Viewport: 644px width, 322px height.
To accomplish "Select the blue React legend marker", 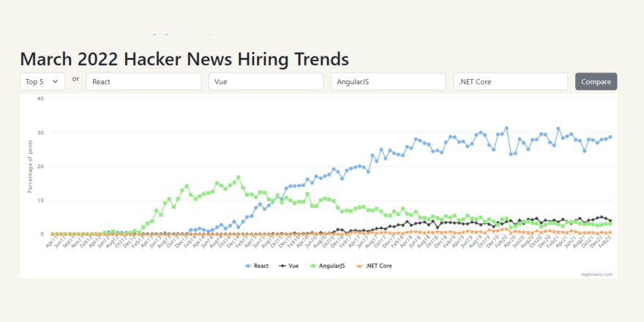I will point(247,266).
